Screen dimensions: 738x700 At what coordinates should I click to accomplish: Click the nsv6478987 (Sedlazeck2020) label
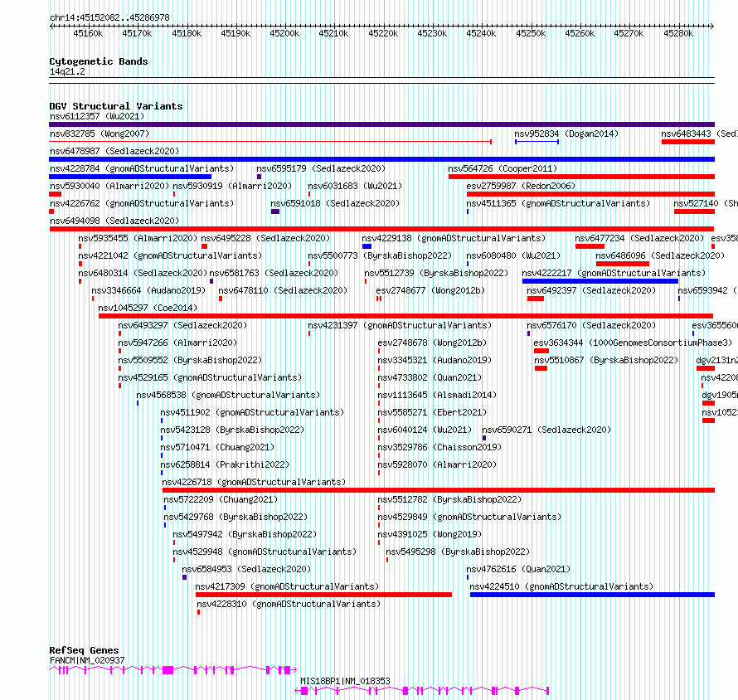(x=114, y=151)
